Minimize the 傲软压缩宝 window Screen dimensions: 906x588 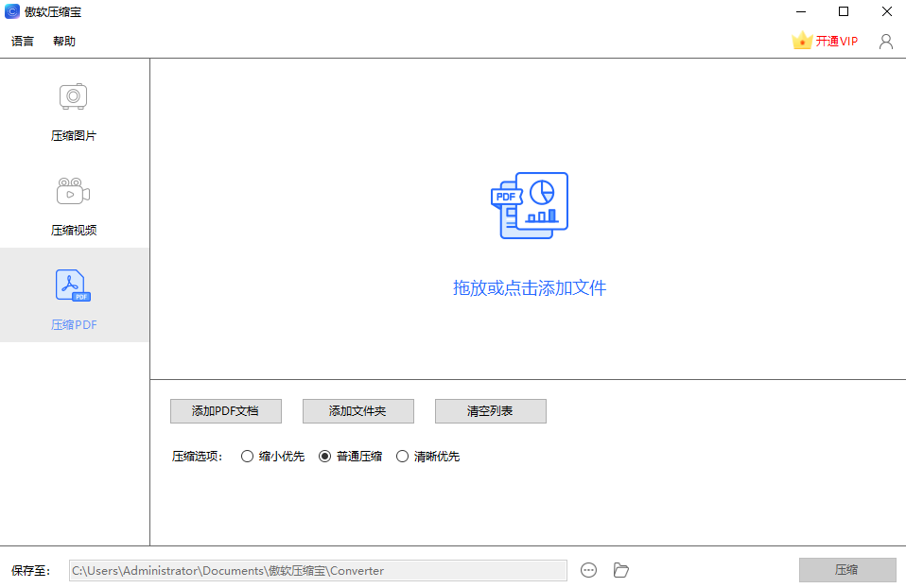point(801,11)
